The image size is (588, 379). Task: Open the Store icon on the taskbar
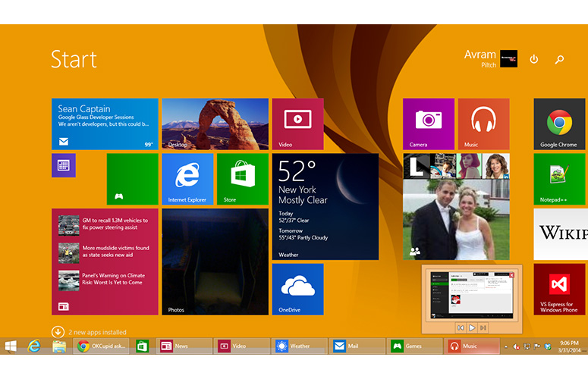(x=142, y=346)
